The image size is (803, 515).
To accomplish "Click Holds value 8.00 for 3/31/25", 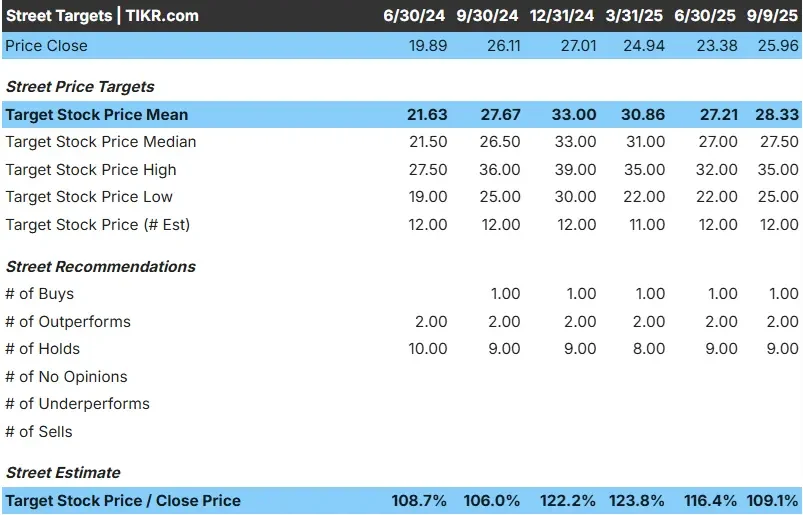I will pyautogui.click(x=649, y=349).
